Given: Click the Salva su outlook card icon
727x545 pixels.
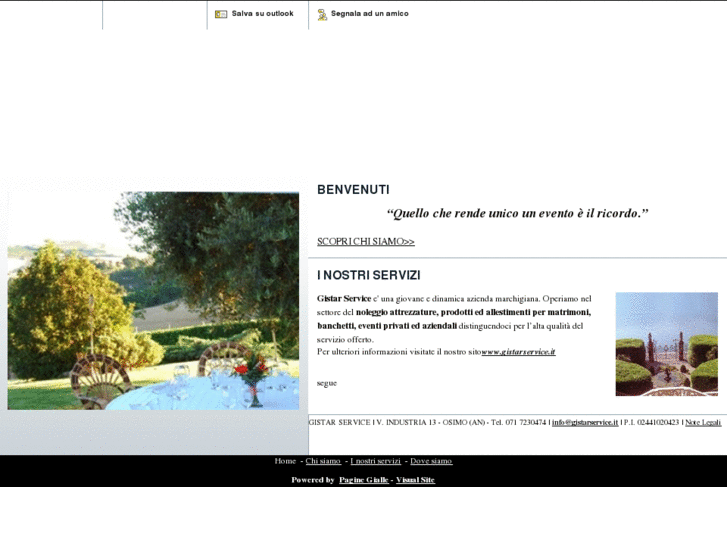Looking at the screenshot, I should click(x=221, y=14).
